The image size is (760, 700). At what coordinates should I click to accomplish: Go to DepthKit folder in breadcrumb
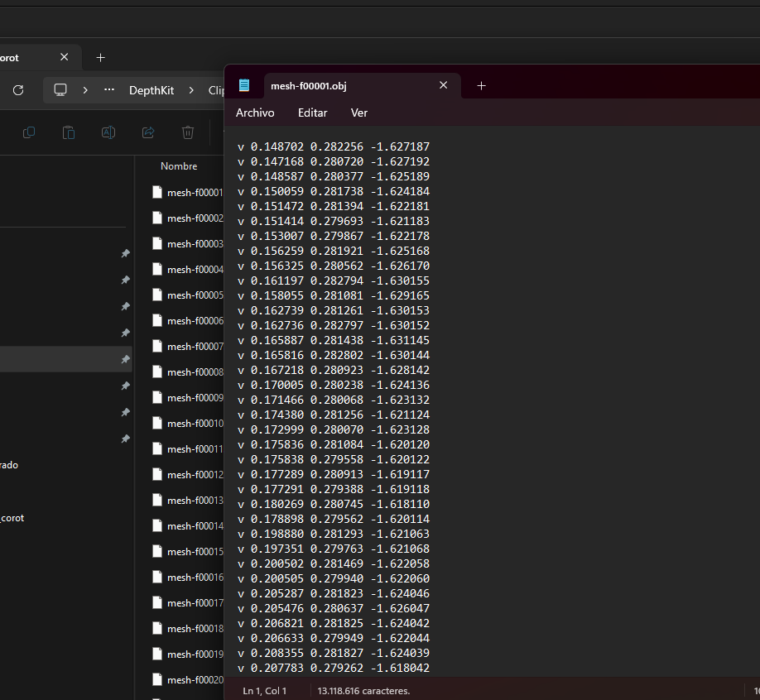point(152,90)
